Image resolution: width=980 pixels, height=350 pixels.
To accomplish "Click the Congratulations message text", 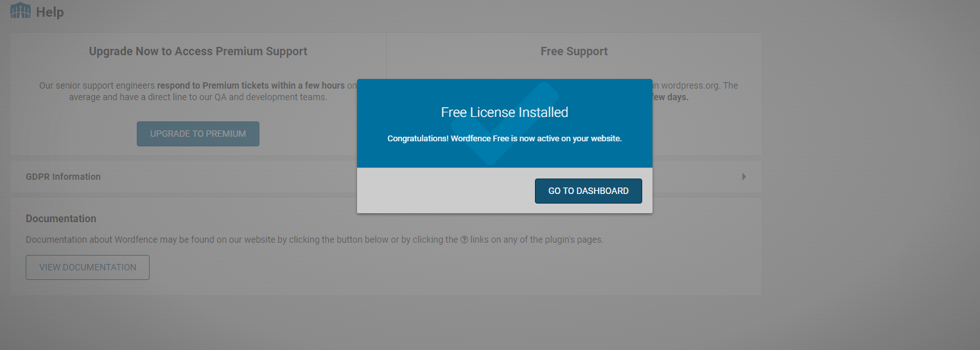I will pos(505,138).
